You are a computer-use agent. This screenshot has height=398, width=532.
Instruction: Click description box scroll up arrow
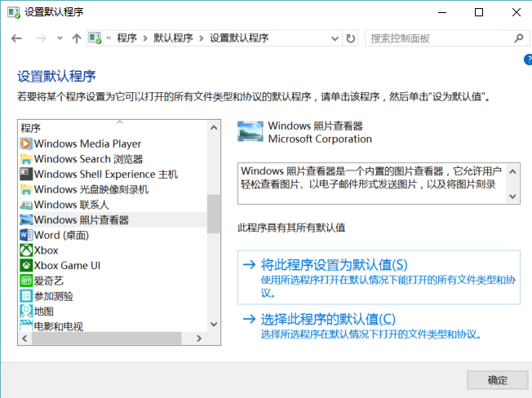(x=512, y=171)
